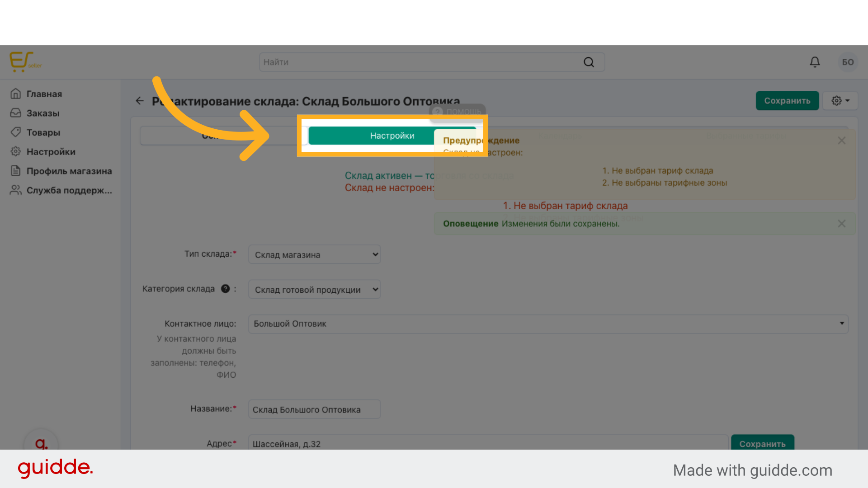Click the back arrow near title
The width and height of the screenshot is (868, 488).
[140, 101]
